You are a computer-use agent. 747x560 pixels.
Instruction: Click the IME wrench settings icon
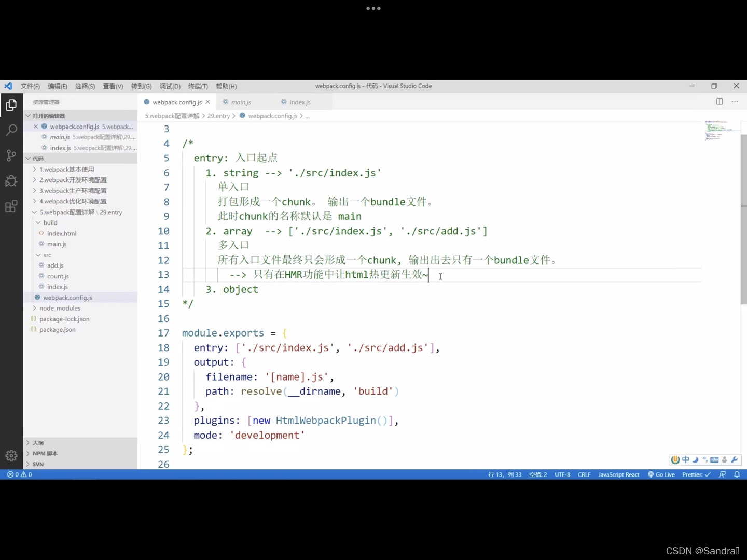tap(734, 459)
